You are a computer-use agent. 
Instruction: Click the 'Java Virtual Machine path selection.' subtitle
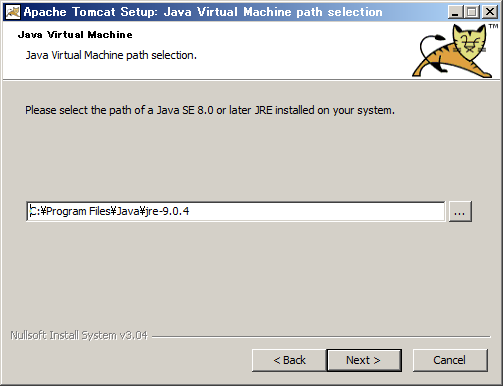click(x=111, y=55)
